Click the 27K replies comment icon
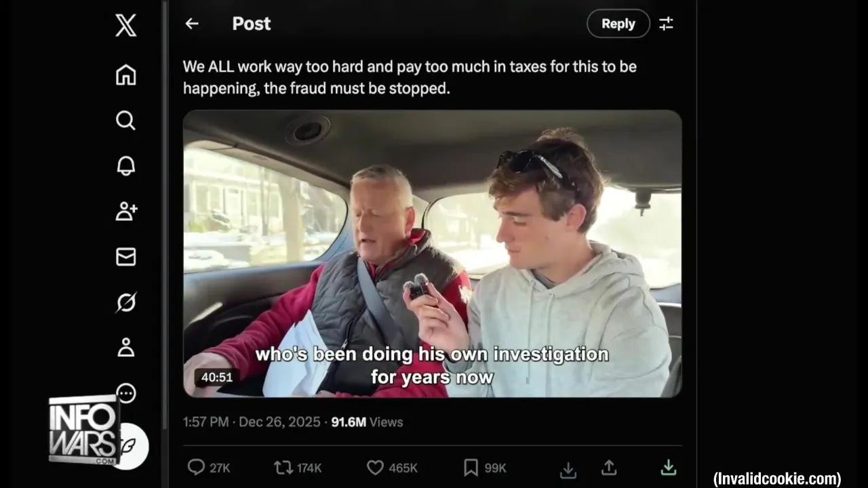Screen dimensions: 868x488 click(x=196, y=467)
